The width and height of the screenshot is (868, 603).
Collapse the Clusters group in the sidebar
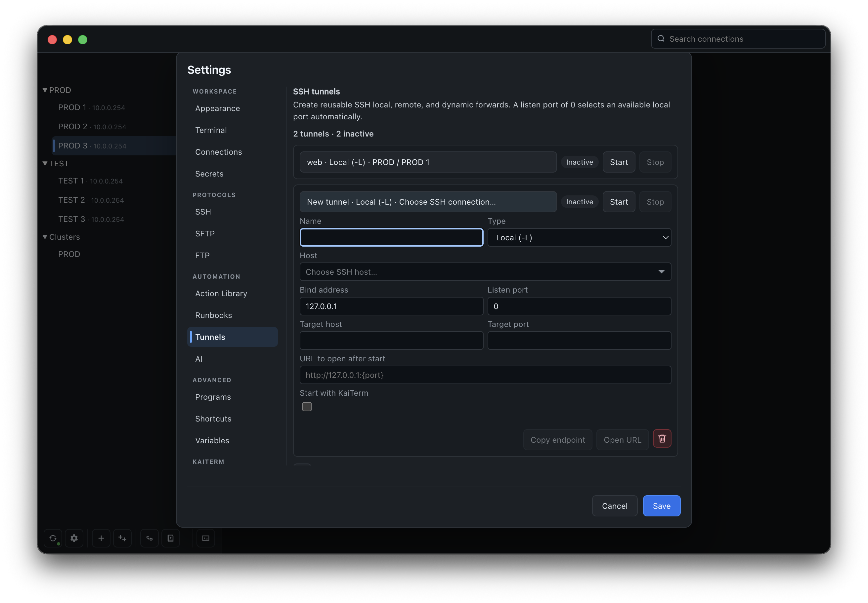tap(45, 236)
